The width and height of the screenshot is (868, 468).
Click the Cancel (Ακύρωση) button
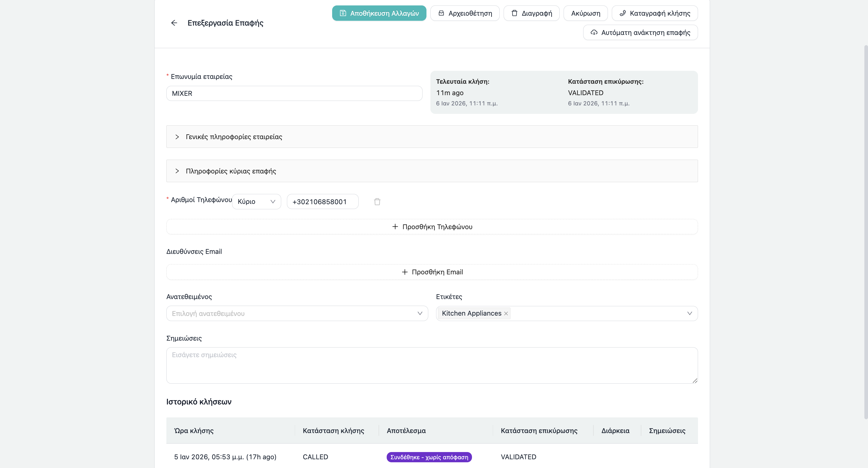click(x=585, y=13)
